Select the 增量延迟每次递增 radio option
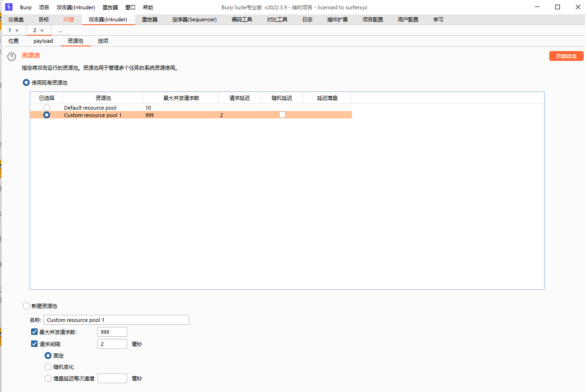The height and width of the screenshot is (392, 585). (48, 379)
